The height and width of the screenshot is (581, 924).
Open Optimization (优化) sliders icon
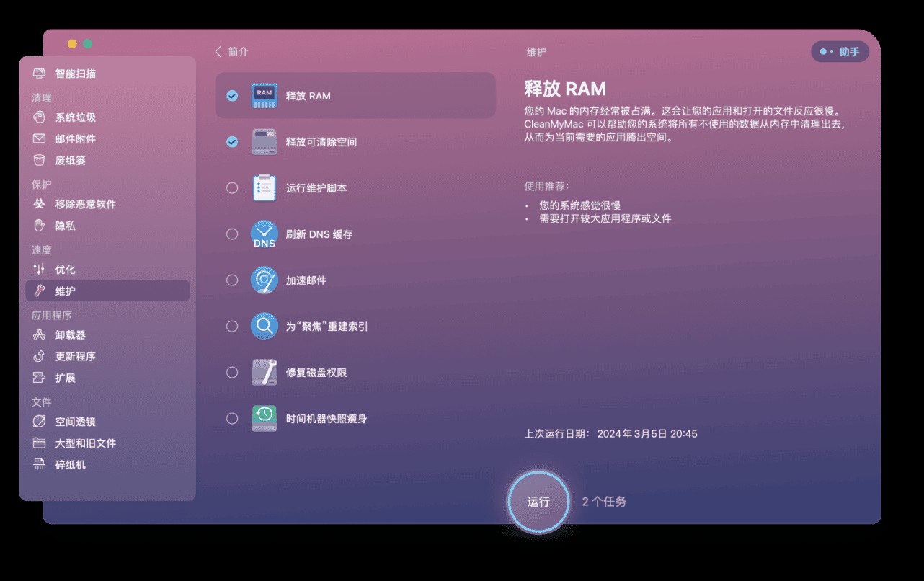[x=40, y=270]
